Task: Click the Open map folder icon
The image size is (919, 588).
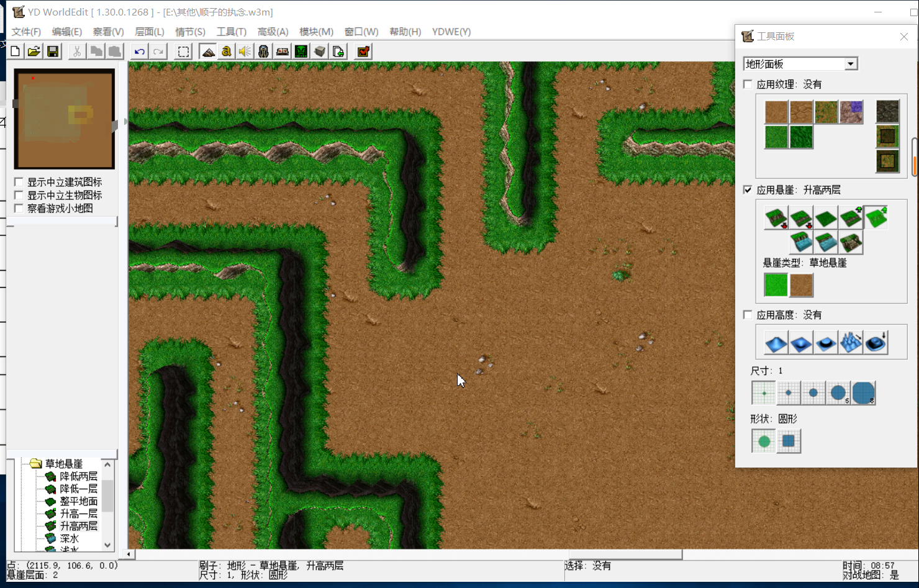Action: (34, 52)
